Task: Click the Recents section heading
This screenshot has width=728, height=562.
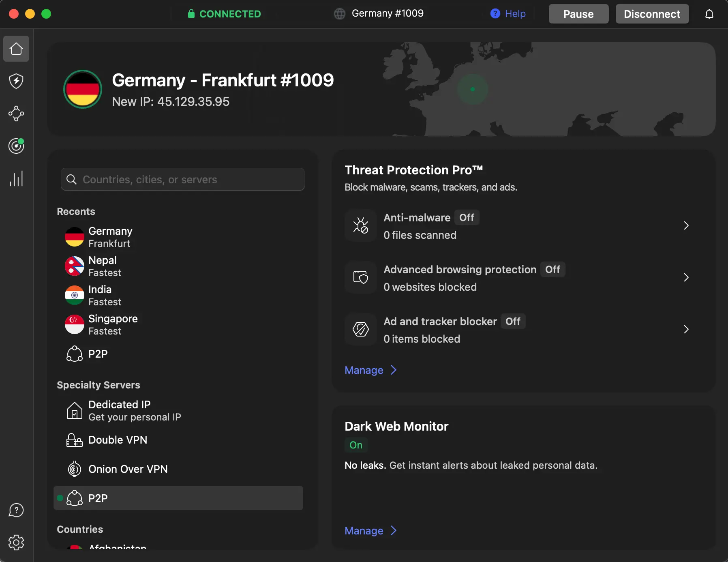Action: click(x=76, y=211)
